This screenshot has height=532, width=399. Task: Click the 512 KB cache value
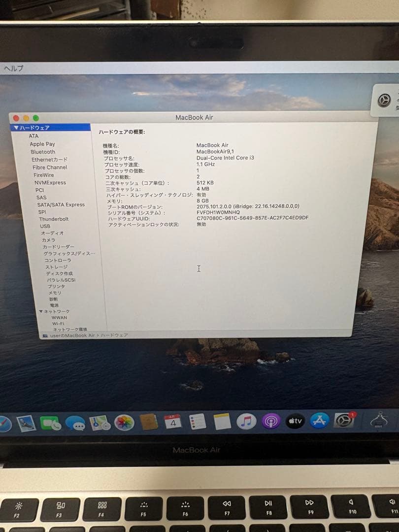(x=205, y=183)
